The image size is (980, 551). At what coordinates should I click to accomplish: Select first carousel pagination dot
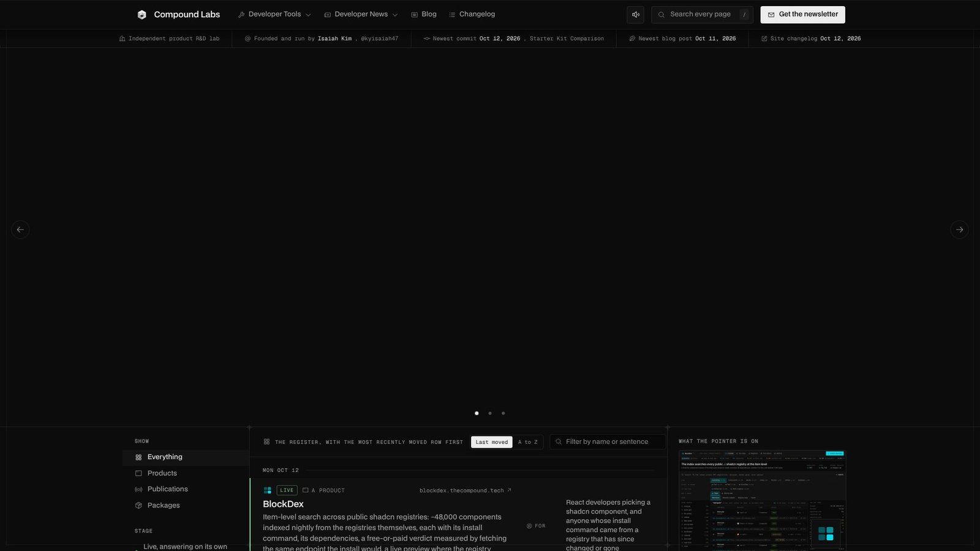click(477, 413)
